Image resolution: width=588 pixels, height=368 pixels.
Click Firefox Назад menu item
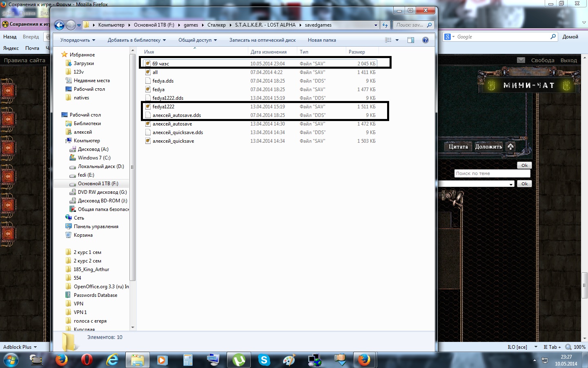(10, 37)
